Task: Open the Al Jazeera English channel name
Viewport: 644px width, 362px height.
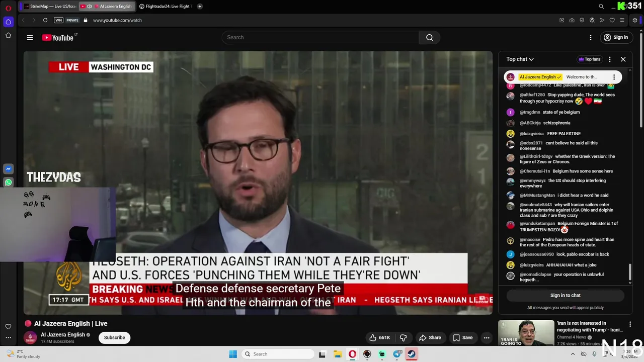Action: click(x=63, y=334)
